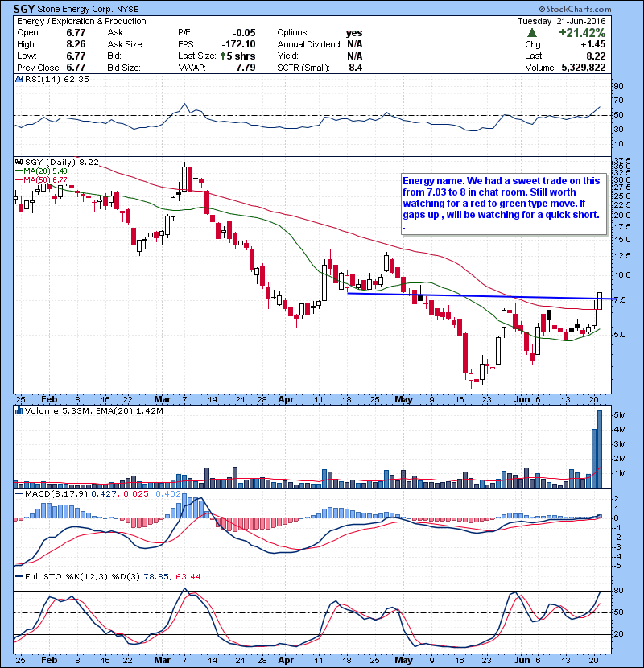This screenshot has width=644, height=668.
Task: Click the EMA(20) 1.42M volume label
Action: pos(130,410)
